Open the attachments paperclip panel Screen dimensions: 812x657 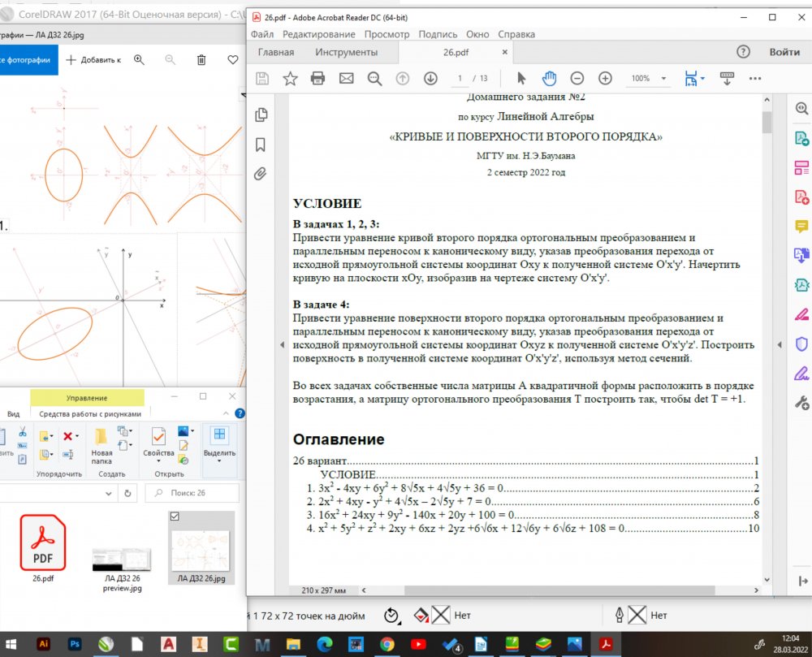point(261,173)
